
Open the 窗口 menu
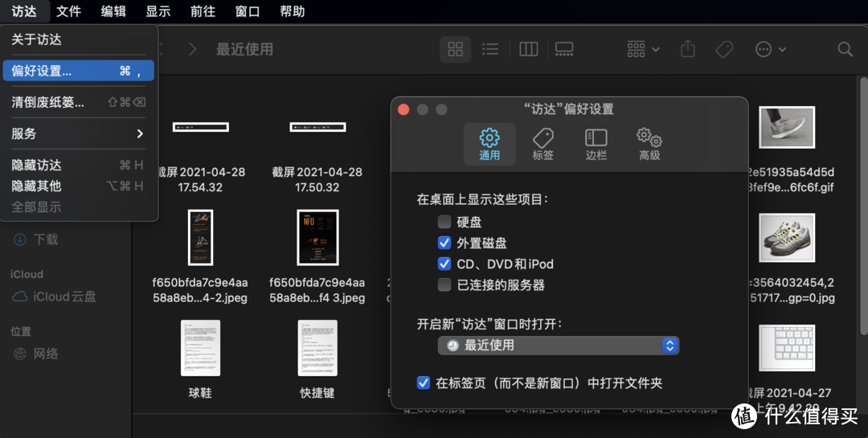click(x=248, y=11)
